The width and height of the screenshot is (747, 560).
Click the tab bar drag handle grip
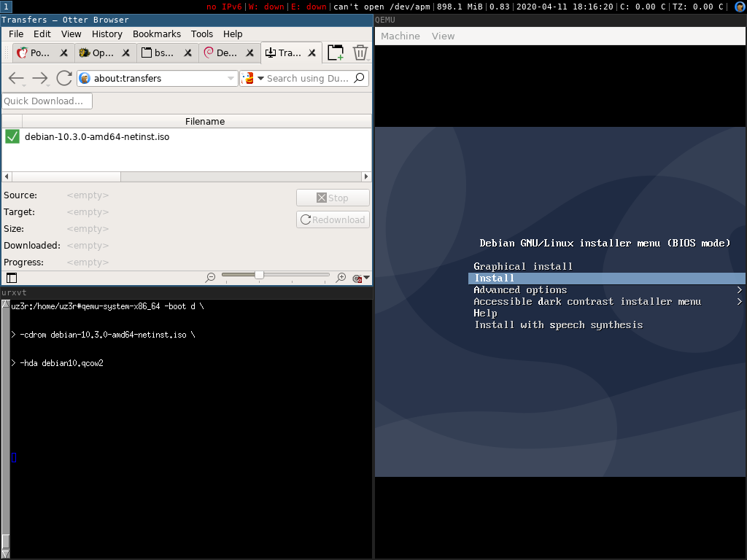[7, 52]
